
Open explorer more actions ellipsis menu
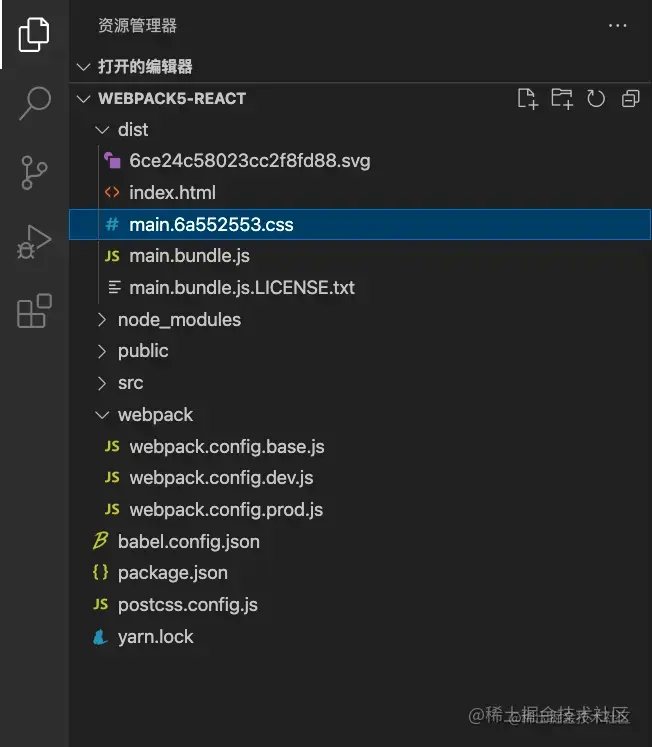coord(617,25)
